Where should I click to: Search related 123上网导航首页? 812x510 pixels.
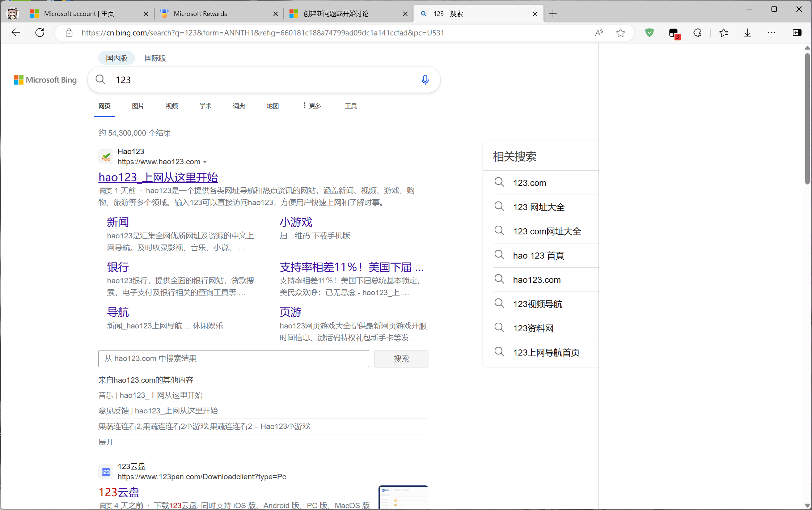(546, 353)
